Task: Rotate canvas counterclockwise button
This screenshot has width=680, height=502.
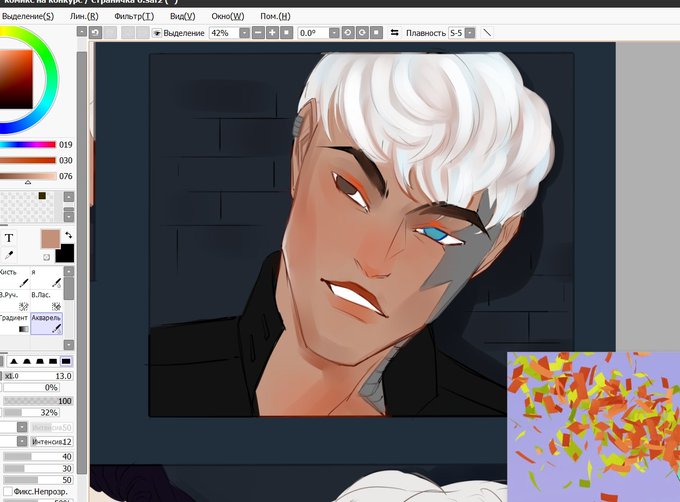Action: (348, 33)
